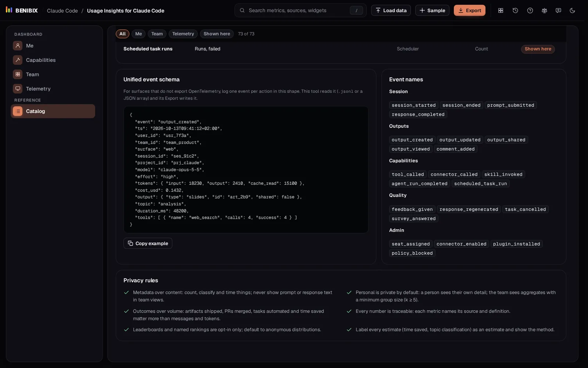Click the skill_invoked event tag
Screen dimensions: 588x368
[x=503, y=174]
